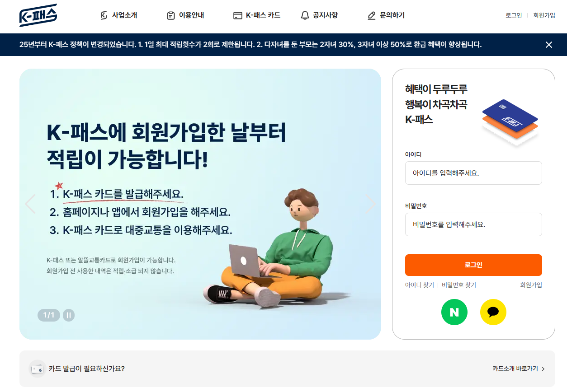Pause the banner slideshow

coord(69,315)
